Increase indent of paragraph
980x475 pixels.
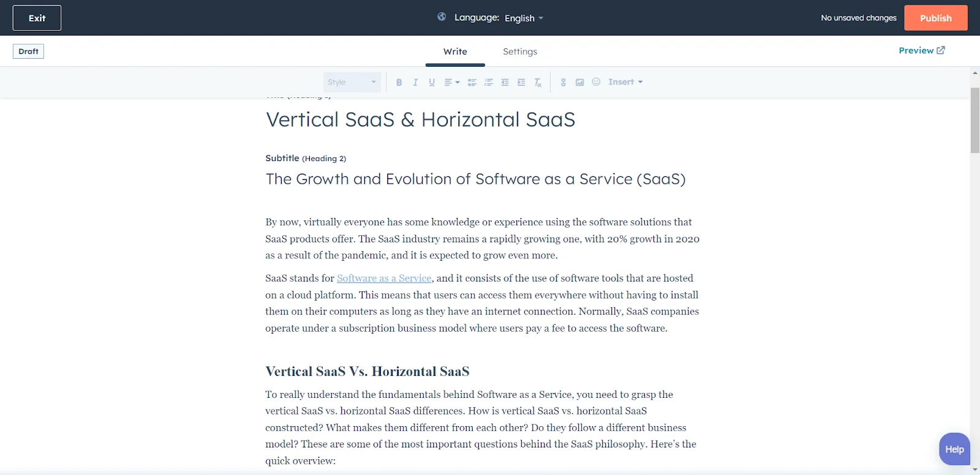click(521, 82)
